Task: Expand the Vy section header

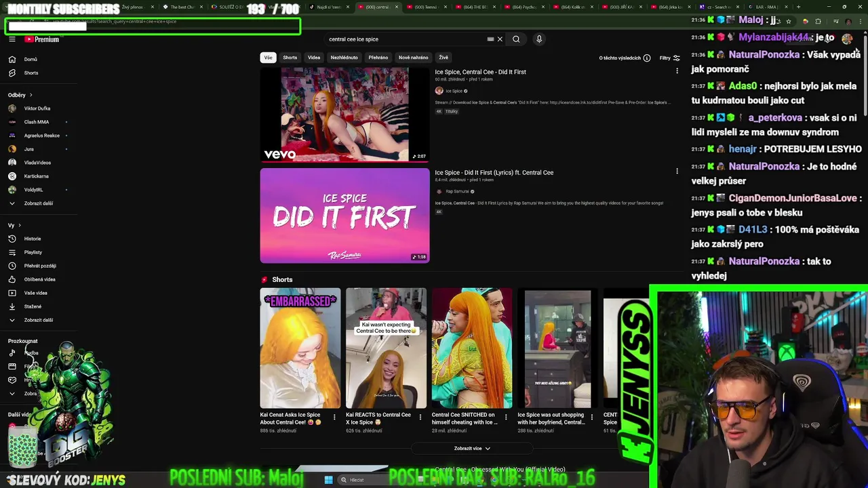Action: pyautogui.click(x=14, y=225)
